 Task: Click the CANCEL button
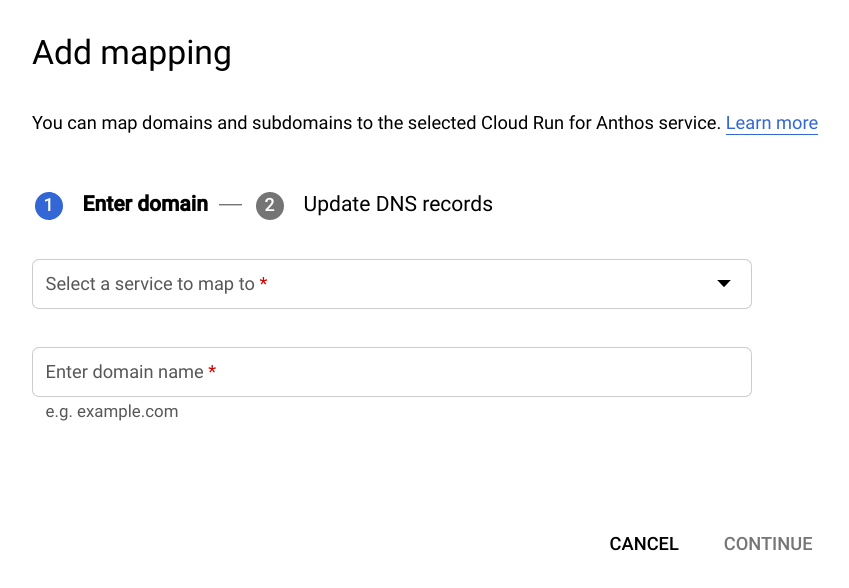643,543
